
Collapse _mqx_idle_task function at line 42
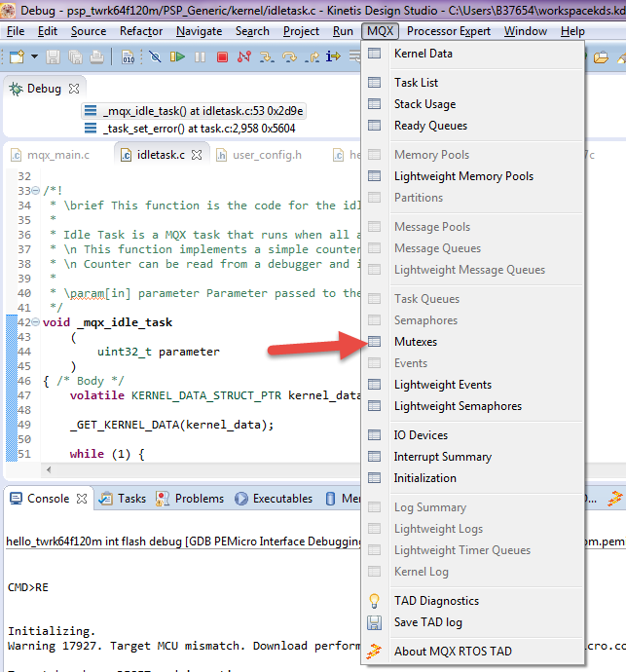tap(36, 321)
